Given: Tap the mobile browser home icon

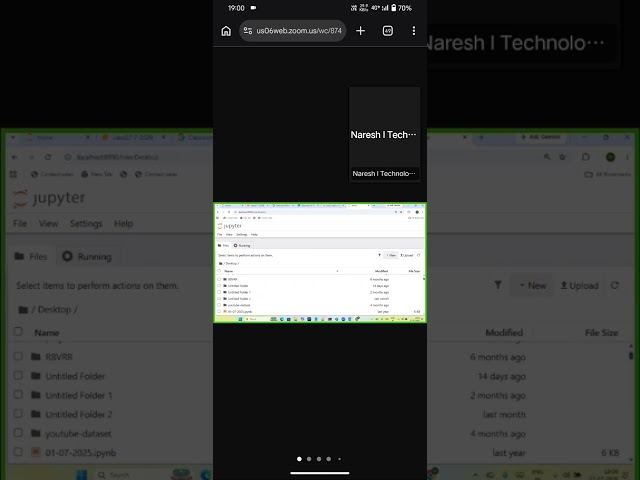Looking at the screenshot, I should click(x=226, y=31).
